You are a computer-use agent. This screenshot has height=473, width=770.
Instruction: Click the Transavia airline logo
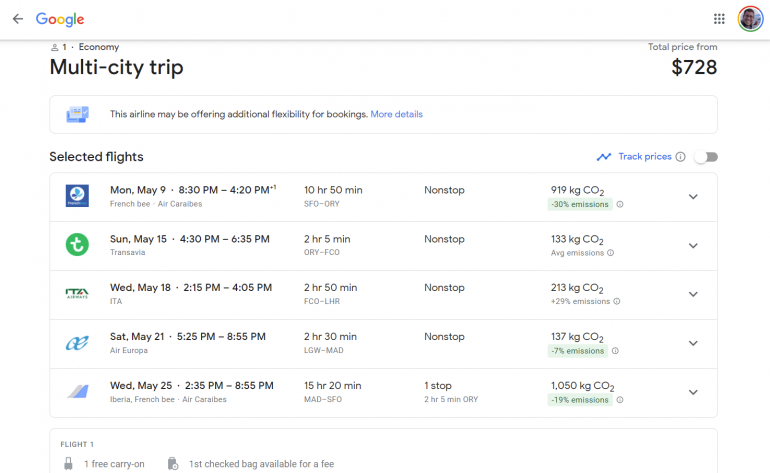pyautogui.click(x=77, y=245)
